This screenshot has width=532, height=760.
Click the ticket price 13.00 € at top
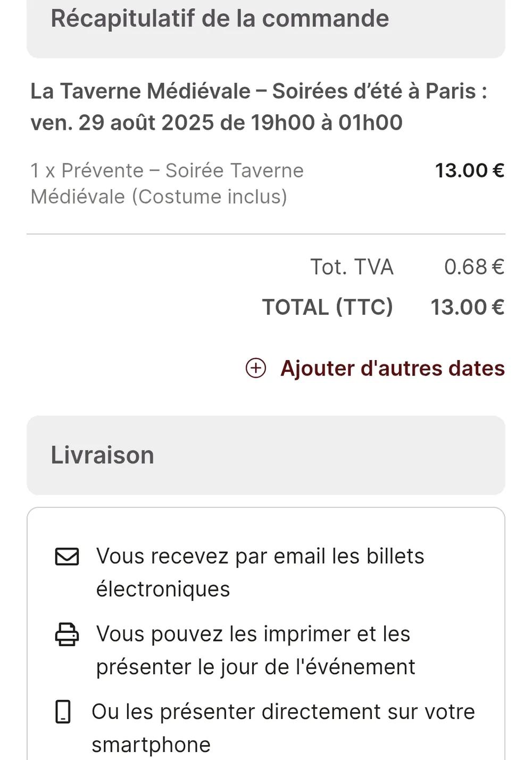coord(469,171)
